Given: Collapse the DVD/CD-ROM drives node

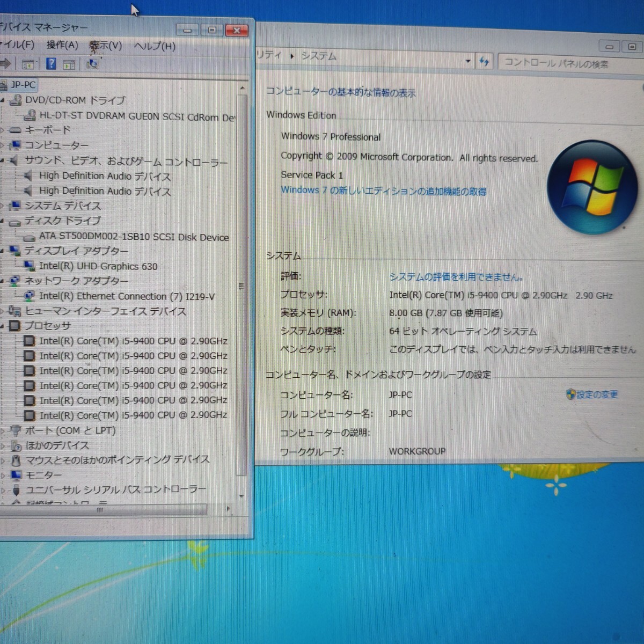Looking at the screenshot, I should (x=3, y=100).
